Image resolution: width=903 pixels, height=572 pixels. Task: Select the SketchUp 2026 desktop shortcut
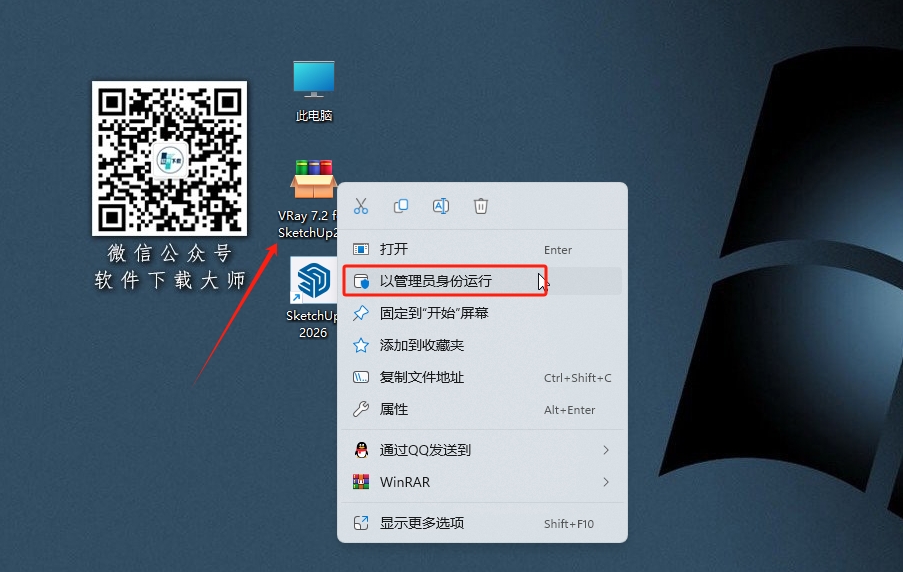tap(313, 298)
